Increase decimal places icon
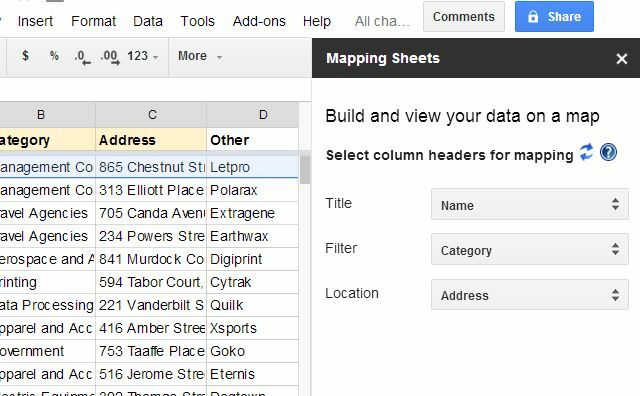 coord(110,56)
